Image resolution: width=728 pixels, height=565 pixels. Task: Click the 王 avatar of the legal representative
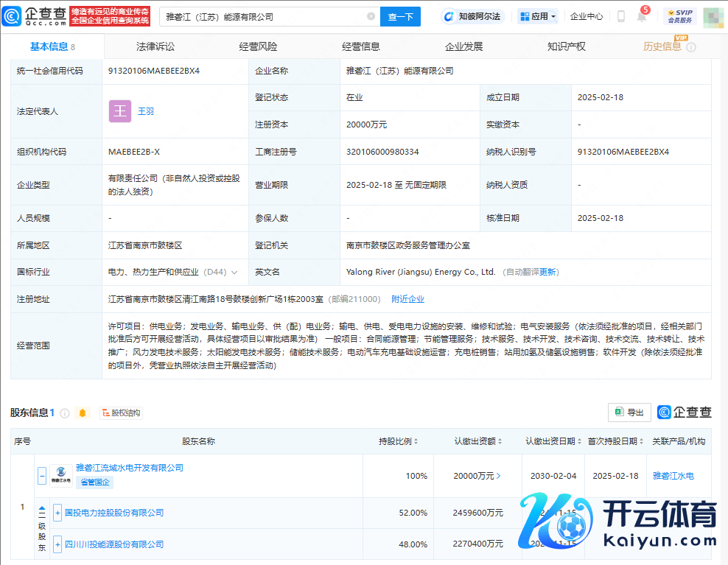pyautogui.click(x=120, y=111)
